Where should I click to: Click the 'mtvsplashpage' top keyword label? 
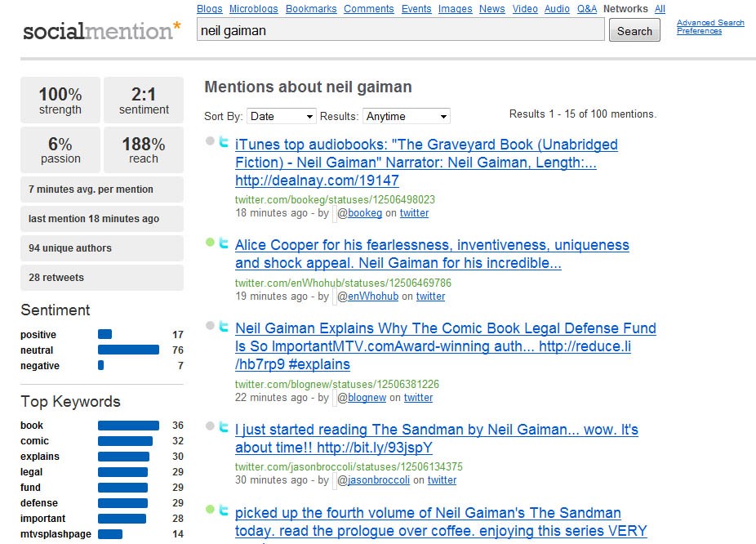[x=56, y=534]
